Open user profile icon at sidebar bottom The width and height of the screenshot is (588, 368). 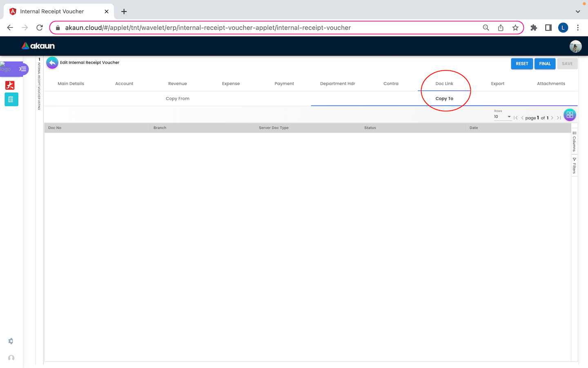click(x=11, y=358)
